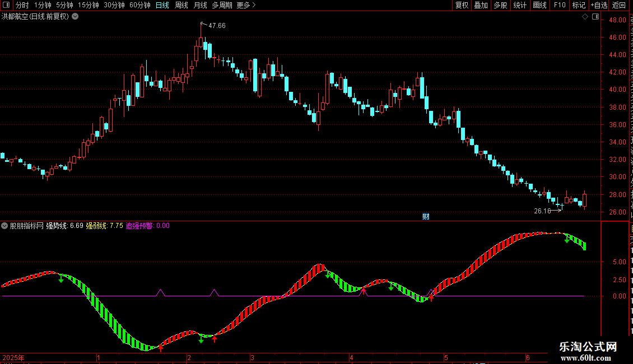Click the 48.00 price axis label
Image resolution: width=633 pixels, height=364 pixels.
618,20
